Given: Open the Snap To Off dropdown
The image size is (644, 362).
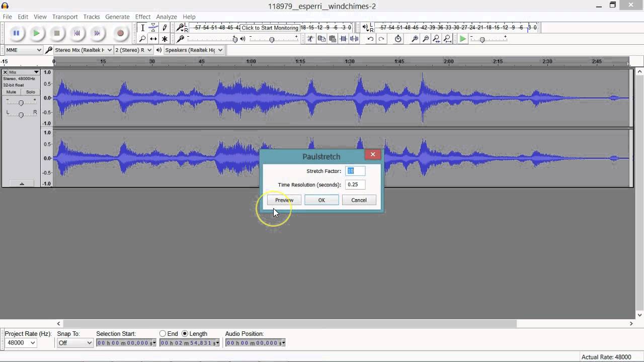Looking at the screenshot, I should click(x=75, y=343).
